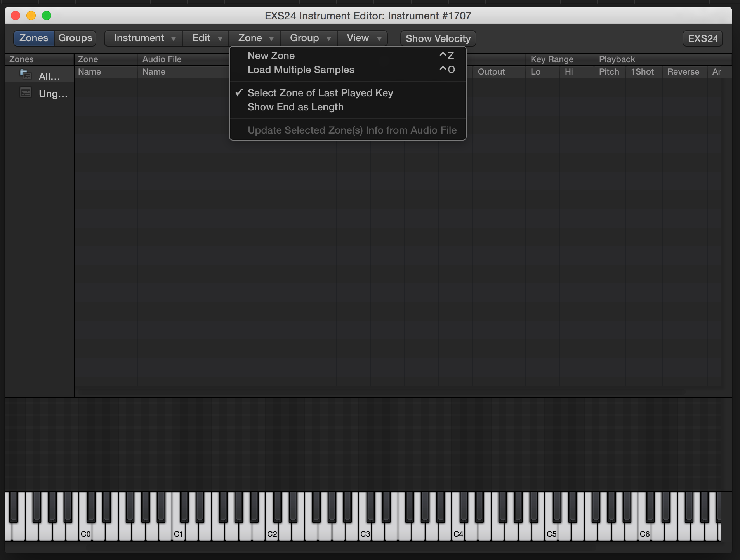The height and width of the screenshot is (560, 740).
Task: Click the Pitch column header
Action: tap(608, 72)
